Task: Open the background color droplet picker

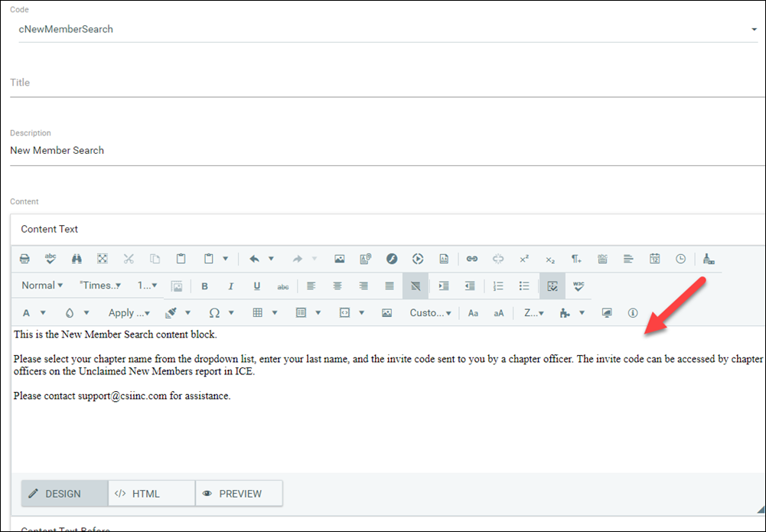Action: click(x=77, y=312)
